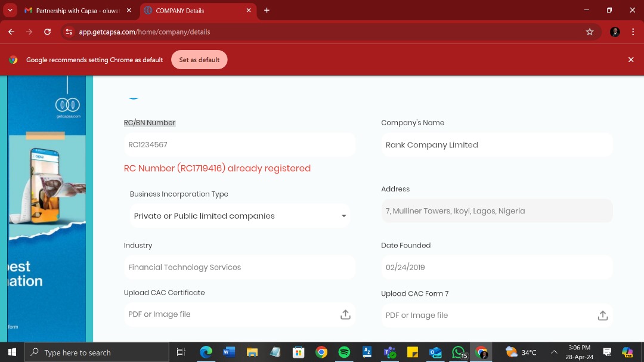
Task: Open Microsoft Word from the taskbar
Action: 229,352
